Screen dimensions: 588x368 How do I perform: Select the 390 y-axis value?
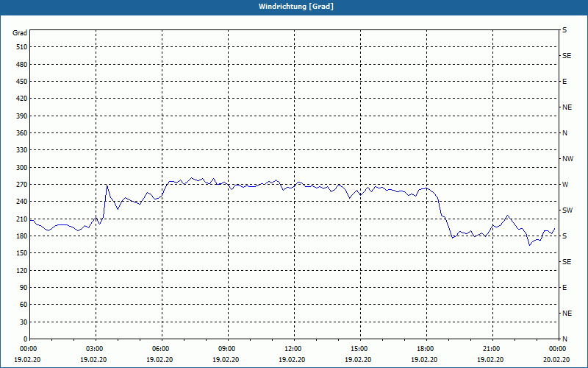pos(22,116)
